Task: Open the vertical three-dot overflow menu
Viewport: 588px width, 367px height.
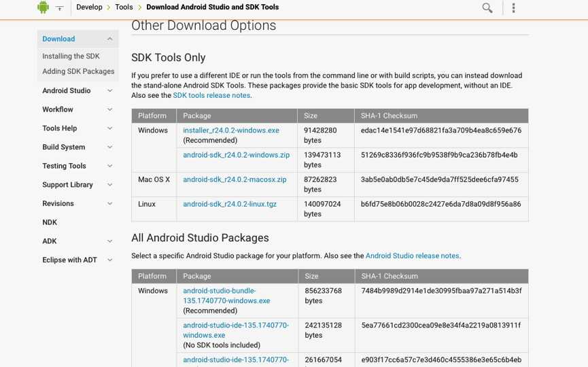Action: 513,7
